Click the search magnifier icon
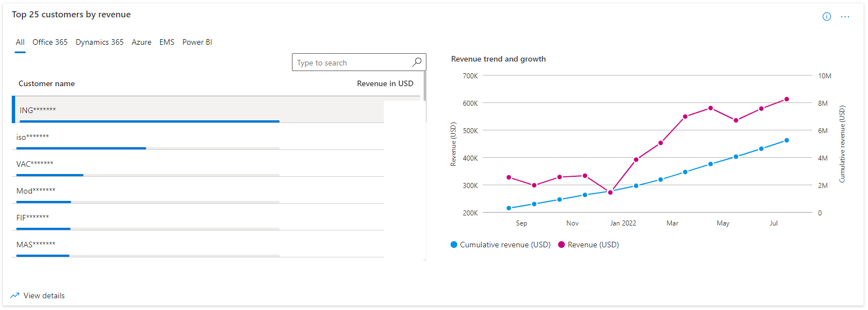This screenshot has width=868, height=310. pos(416,62)
